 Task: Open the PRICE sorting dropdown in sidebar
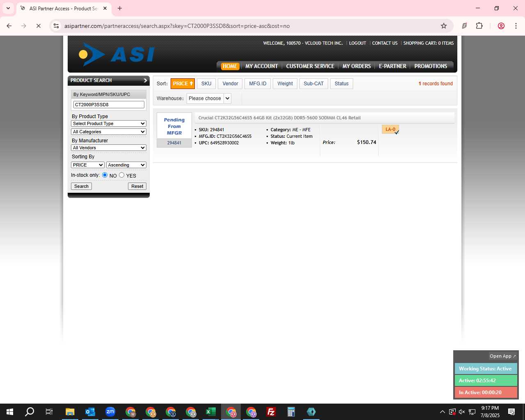(88, 165)
